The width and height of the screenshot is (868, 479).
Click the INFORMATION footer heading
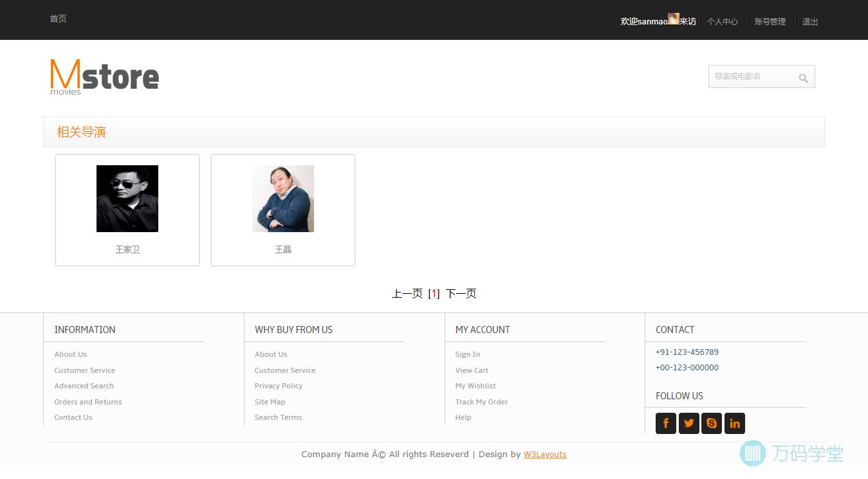click(x=85, y=330)
